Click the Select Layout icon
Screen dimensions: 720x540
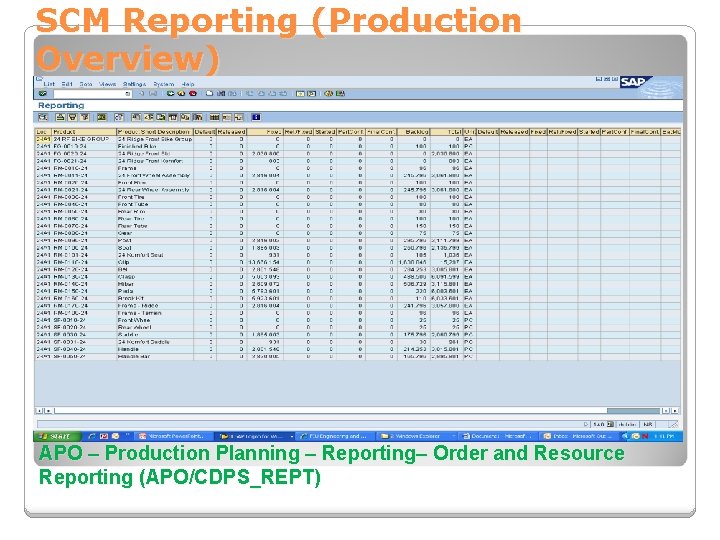226,118
